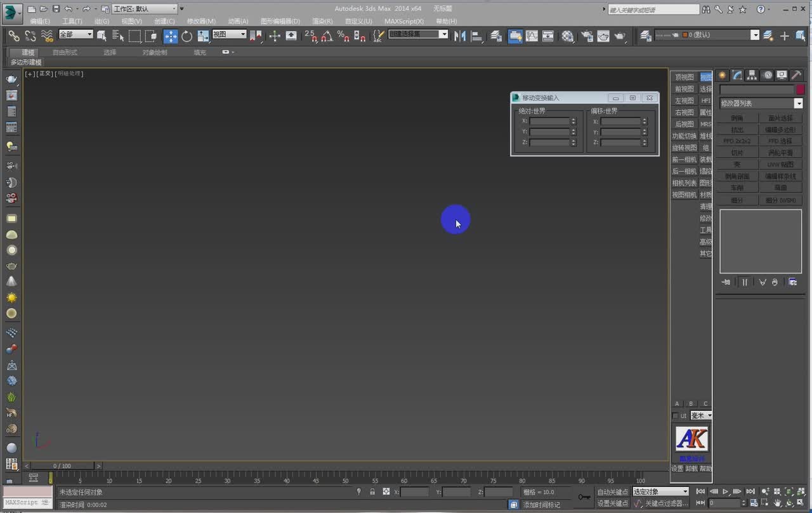Toggle Window/Crossing selection mode

[150, 36]
